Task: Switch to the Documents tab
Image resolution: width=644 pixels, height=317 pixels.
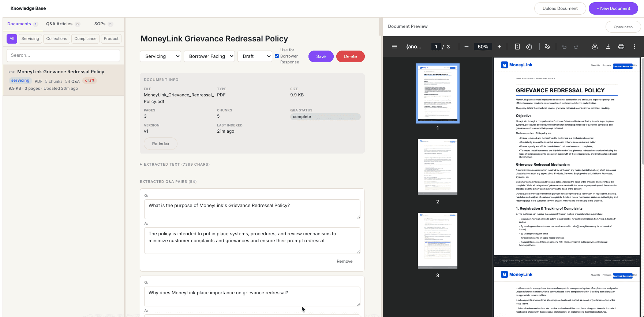Action: point(22,24)
